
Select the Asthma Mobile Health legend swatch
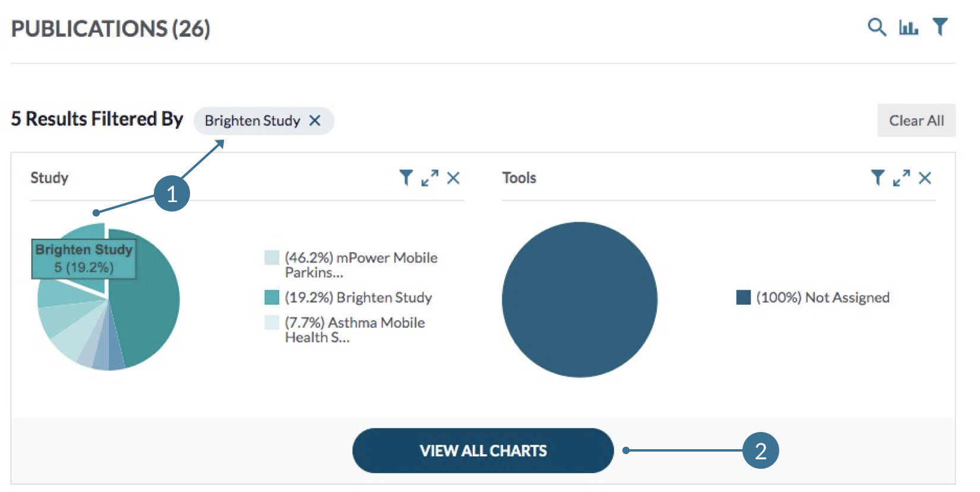(x=271, y=322)
